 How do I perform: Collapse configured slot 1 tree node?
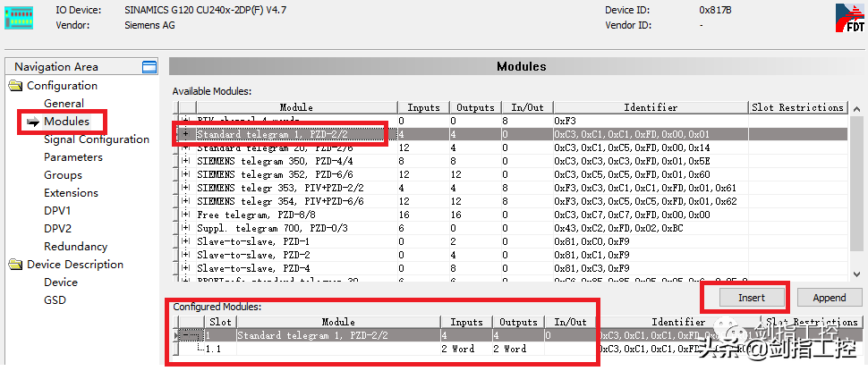click(x=186, y=335)
